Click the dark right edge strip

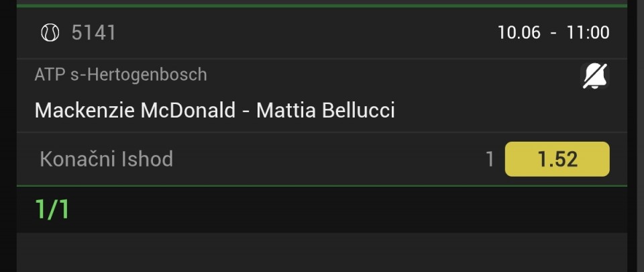635,136
